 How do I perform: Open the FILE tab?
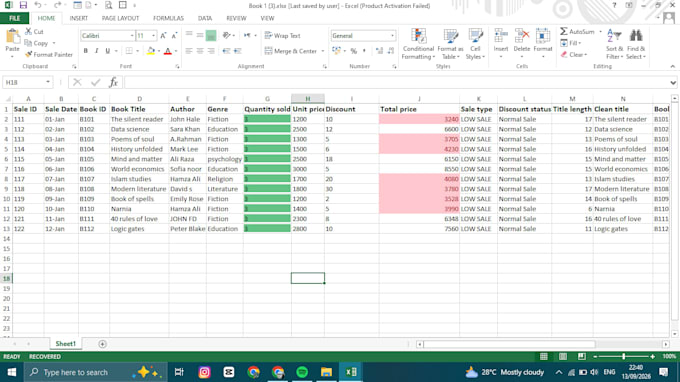coord(14,18)
